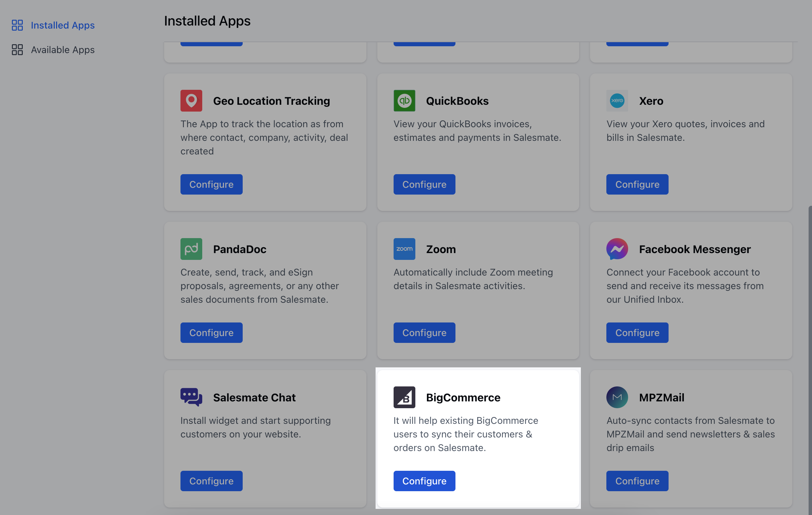812x515 pixels.
Task: Click the BigCommerce app icon
Action: coord(404,397)
